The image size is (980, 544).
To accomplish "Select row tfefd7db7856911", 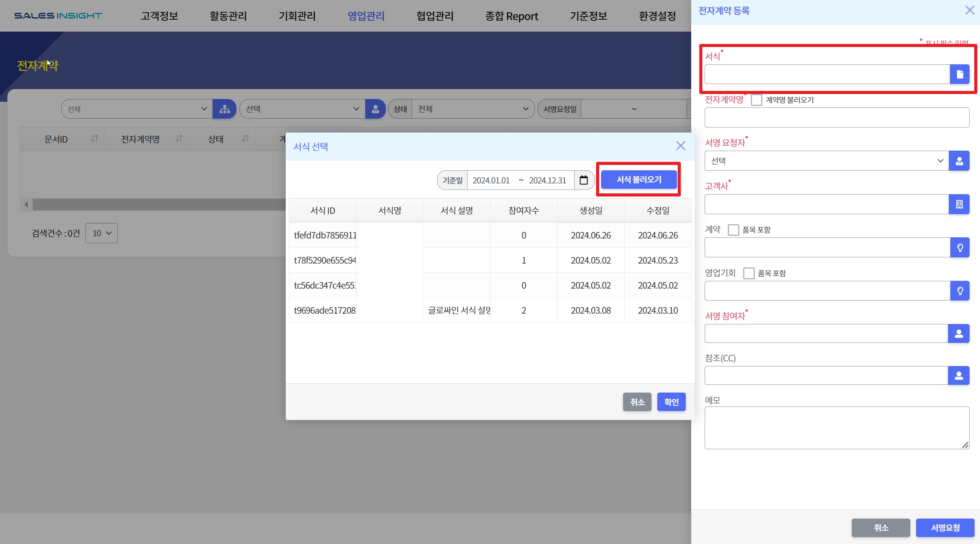I will [x=490, y=235].
